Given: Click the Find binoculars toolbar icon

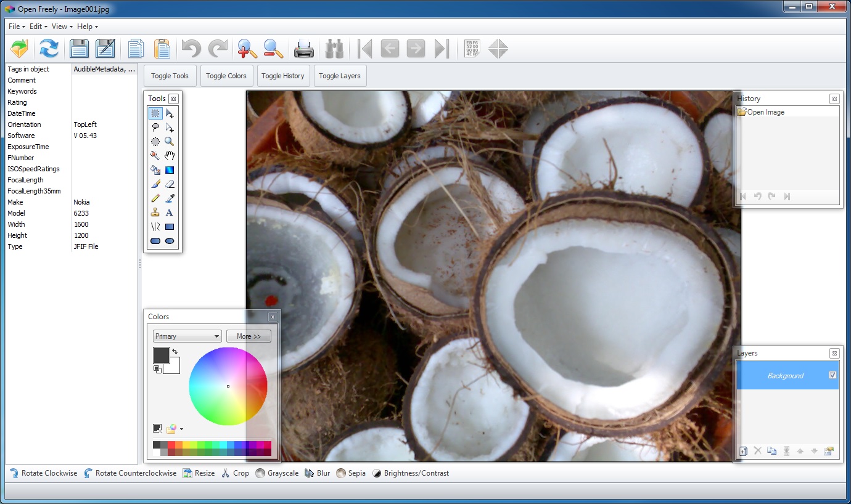Looking at the screenshot, I should 334,48.
